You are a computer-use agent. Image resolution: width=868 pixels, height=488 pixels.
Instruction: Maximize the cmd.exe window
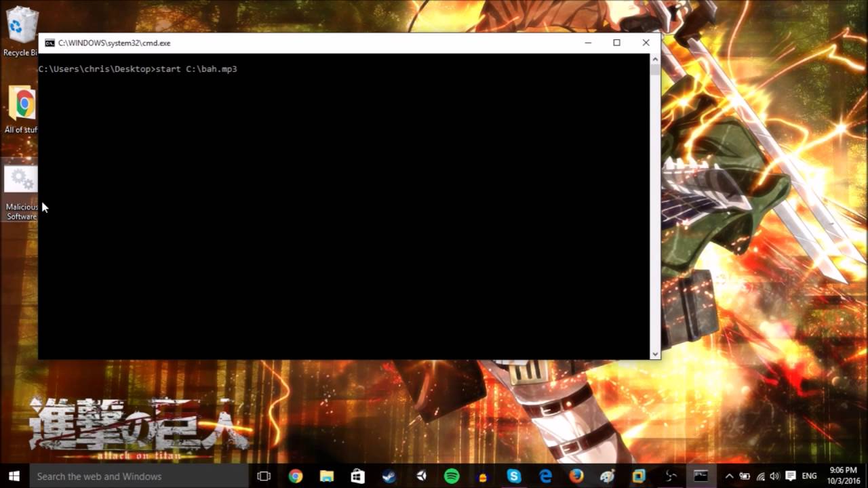pos(616,43)
